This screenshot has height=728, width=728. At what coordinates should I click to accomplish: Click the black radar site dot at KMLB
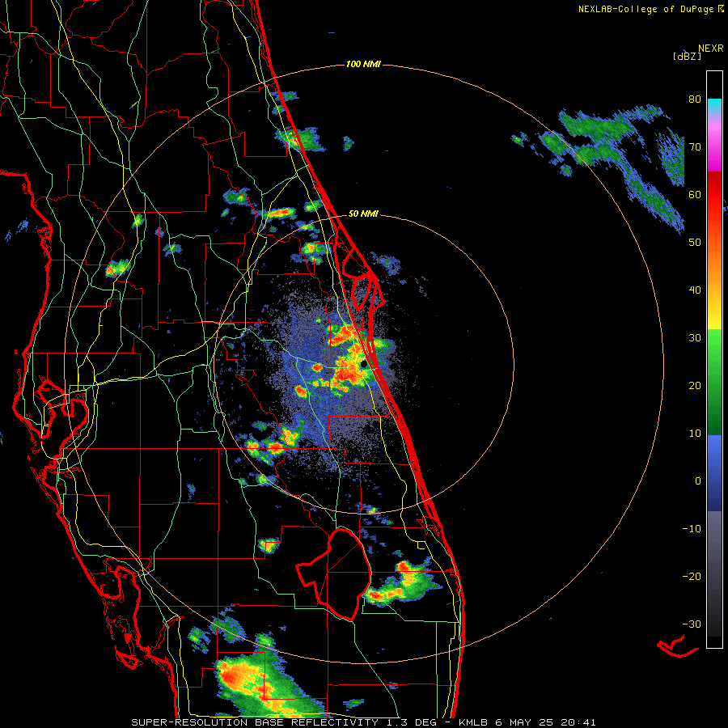[364, 364]
